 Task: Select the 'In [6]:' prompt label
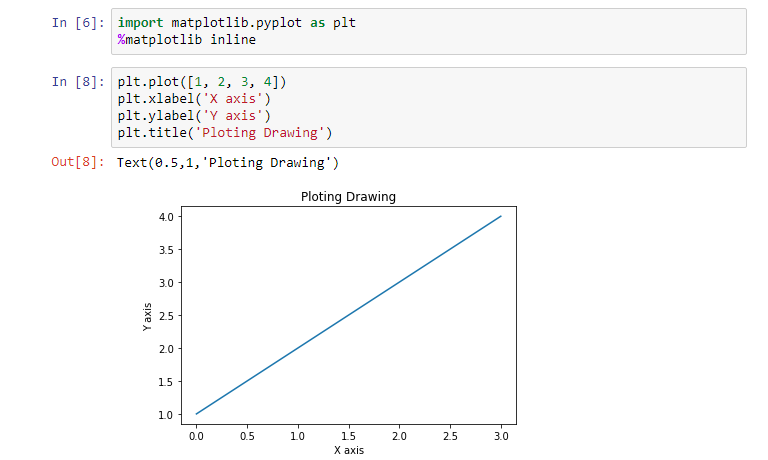[x=78, y=23]
